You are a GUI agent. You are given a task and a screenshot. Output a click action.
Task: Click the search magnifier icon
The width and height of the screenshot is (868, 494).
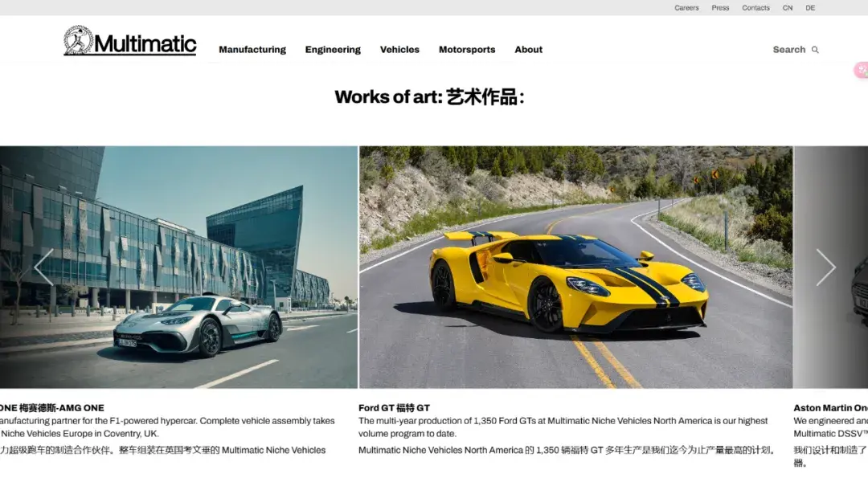click(815, 50)
